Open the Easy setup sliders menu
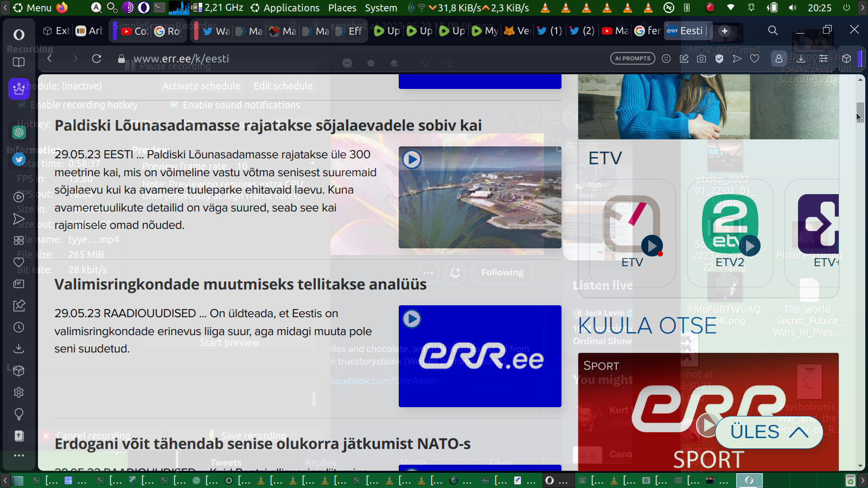This screenshot has width=868, height=488. point(823,59)
